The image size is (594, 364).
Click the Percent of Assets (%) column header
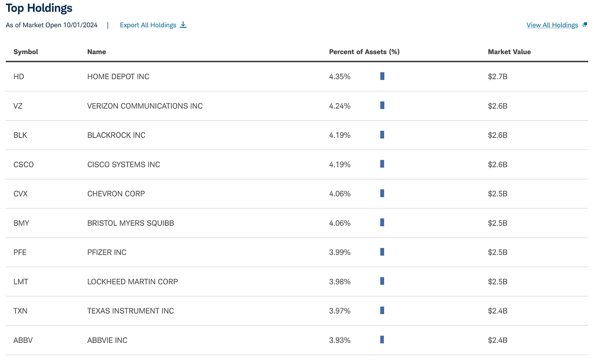(x=364, y=52)
